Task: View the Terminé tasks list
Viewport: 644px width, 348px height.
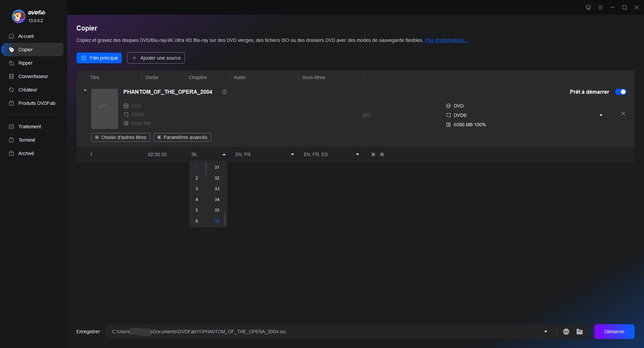Action: pos(33,140)
